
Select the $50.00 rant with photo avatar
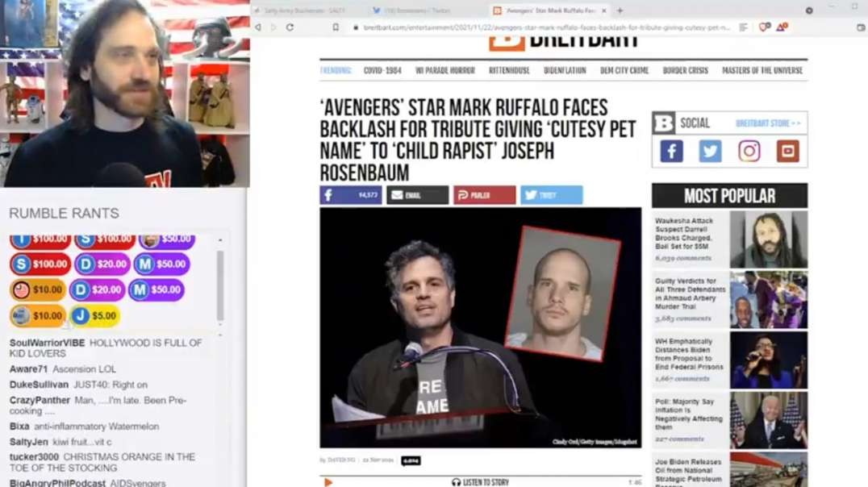(x=167, y=239)
